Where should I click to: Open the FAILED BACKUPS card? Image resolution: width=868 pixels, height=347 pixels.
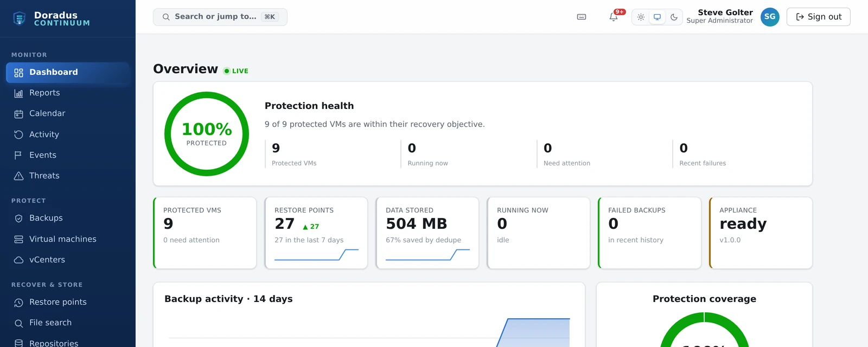tap(650, 233)
